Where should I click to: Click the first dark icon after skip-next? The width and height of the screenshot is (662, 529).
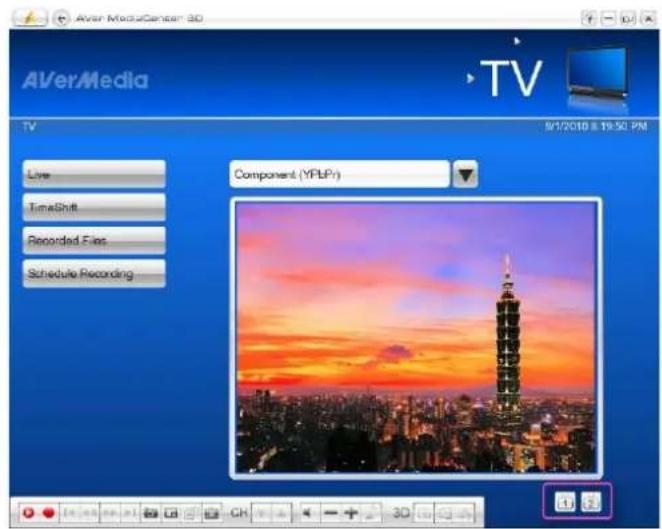(x=151, y=513)
